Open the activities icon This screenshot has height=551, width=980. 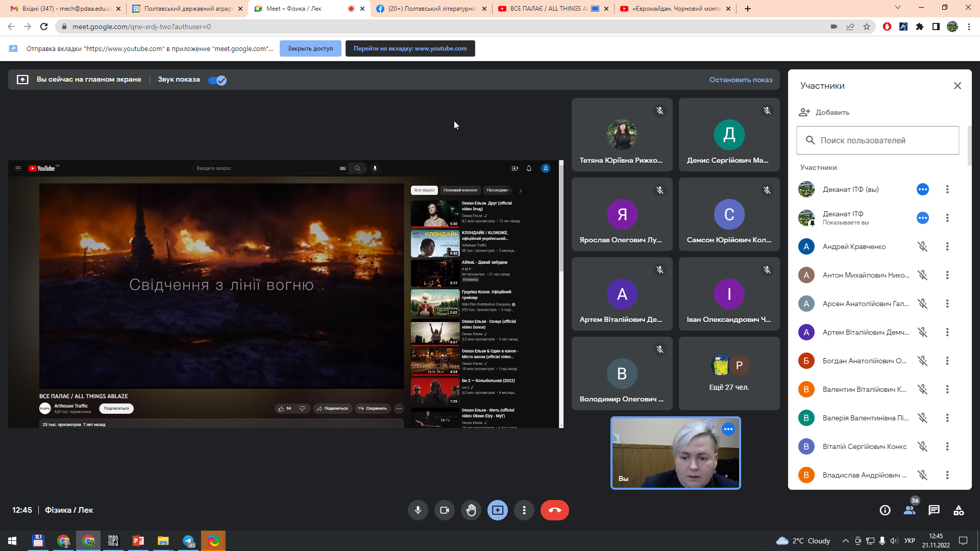959,510
